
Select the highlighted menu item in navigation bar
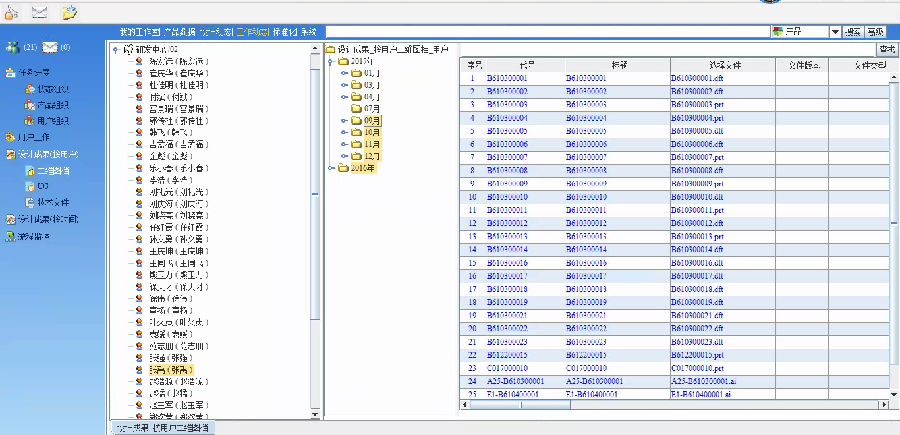pyautogui.click(x=251, y=32)
